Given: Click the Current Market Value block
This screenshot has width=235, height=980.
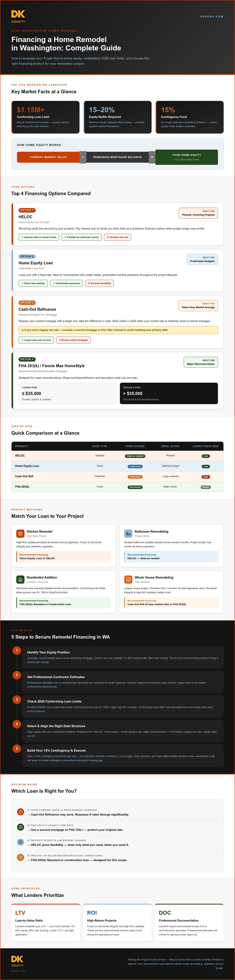Looking at the screenshot, I should click(48, 157).
